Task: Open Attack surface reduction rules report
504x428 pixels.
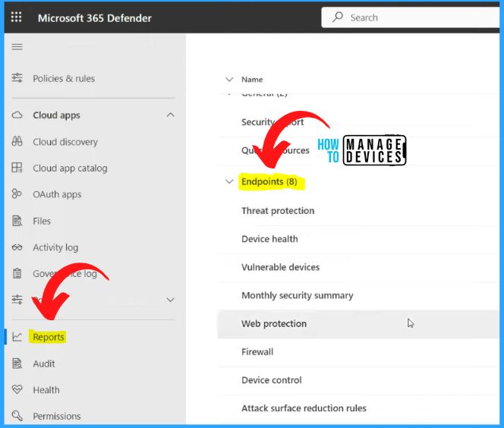Action: 304,408
